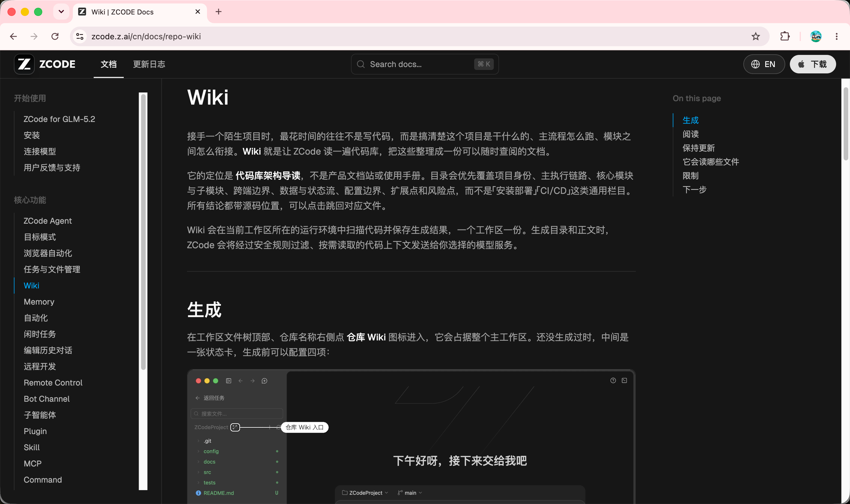The image size is (850, 504).
Task: Click the 下载 download button
Action: (x=813, y=64)
